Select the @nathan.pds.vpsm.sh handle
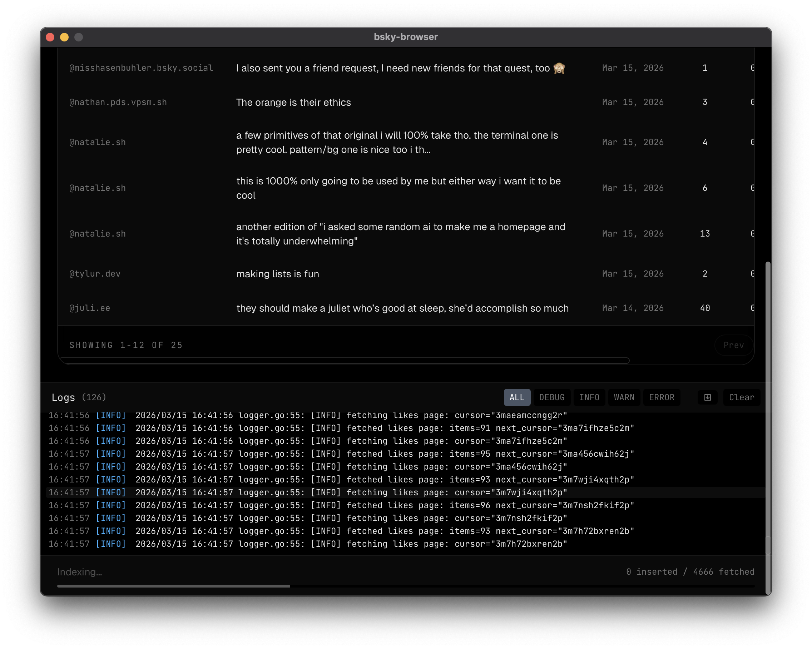This screenshot has height=649, width=812. pyautogui.click(x=118, y=102)
